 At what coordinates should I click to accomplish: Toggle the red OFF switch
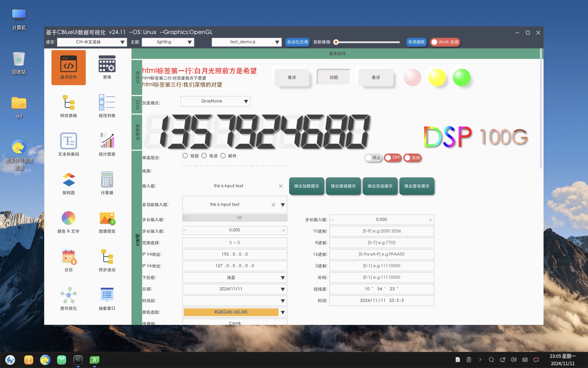[x=393, y=158]
